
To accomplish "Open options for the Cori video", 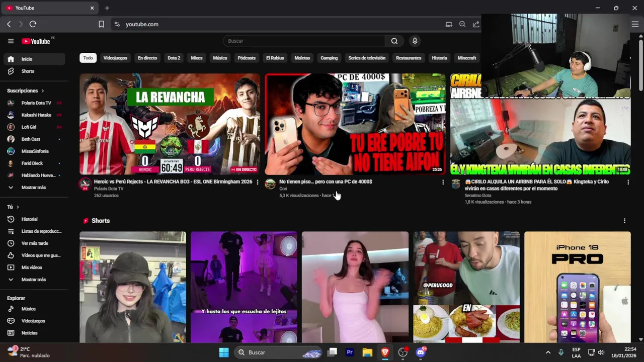I will point(443,182).
